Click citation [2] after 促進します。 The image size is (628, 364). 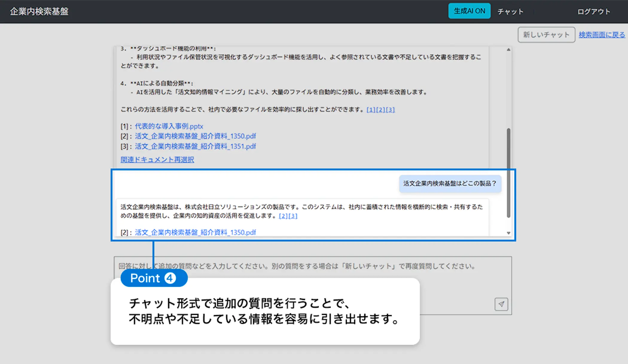[283, 216]
